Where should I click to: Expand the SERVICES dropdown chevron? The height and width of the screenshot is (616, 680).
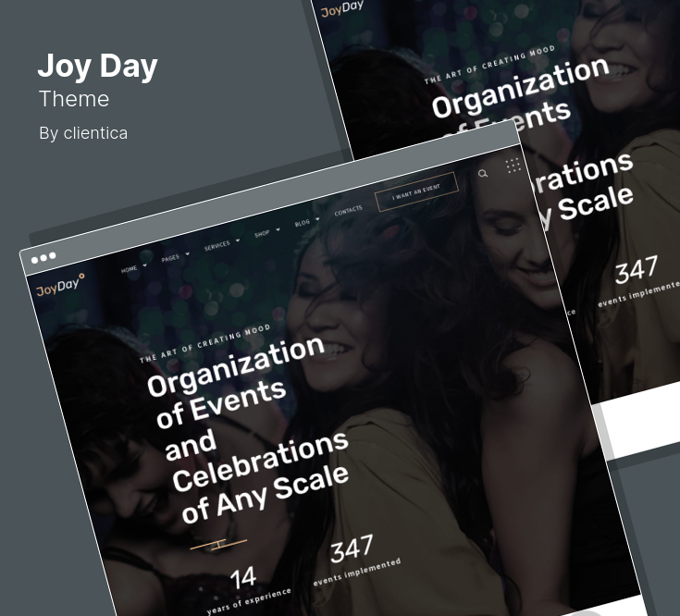coord(238,240)
